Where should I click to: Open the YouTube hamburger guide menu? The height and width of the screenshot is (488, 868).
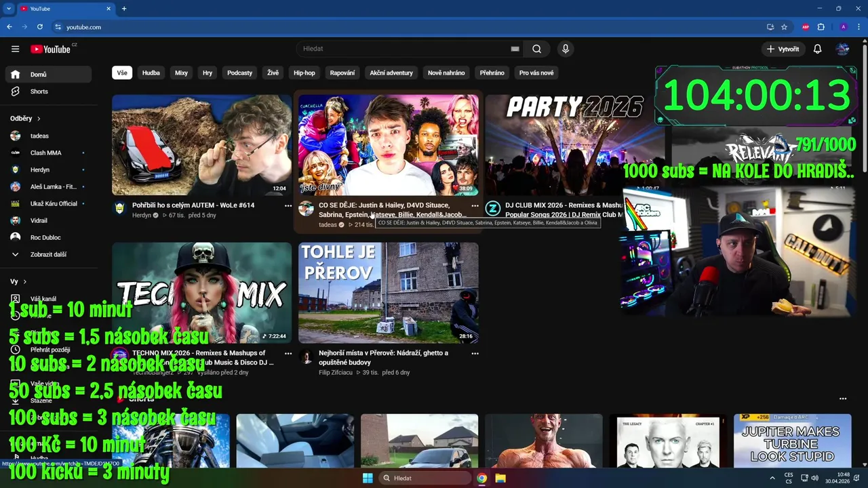click(x=15, y=49)
